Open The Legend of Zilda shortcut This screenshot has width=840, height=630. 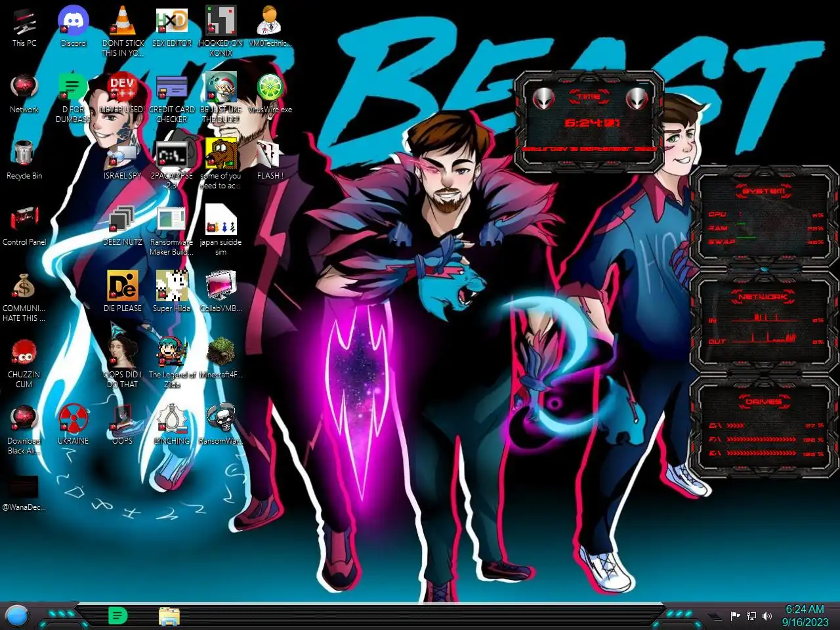coord(172,363)
